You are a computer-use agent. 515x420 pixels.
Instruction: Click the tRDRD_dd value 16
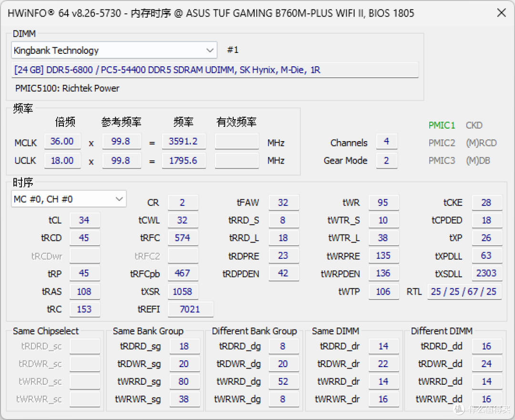coord(487,346)
